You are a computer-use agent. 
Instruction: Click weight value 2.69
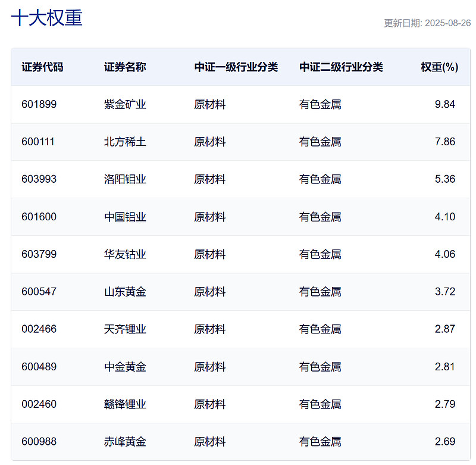444,441
